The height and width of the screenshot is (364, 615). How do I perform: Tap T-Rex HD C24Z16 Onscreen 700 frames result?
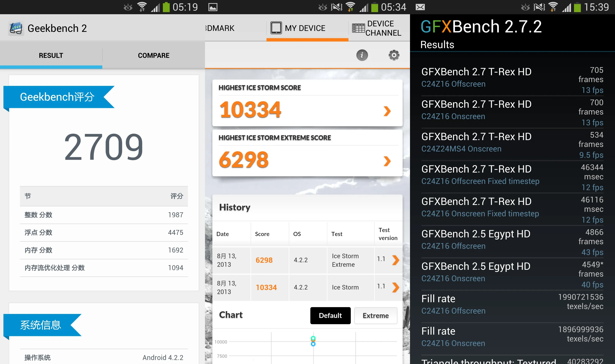(x=512, y=112)
